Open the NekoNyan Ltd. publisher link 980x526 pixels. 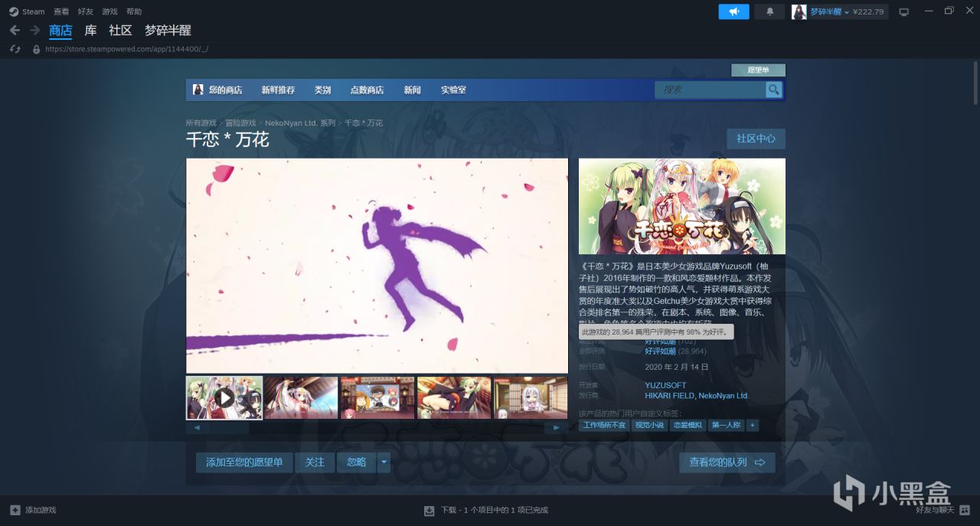pos(724,396)
